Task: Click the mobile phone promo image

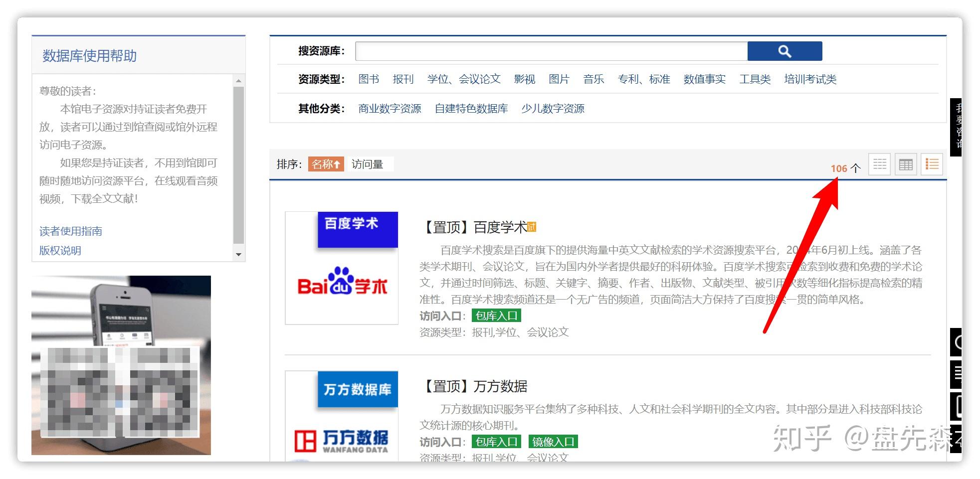Action: point(121,365)
